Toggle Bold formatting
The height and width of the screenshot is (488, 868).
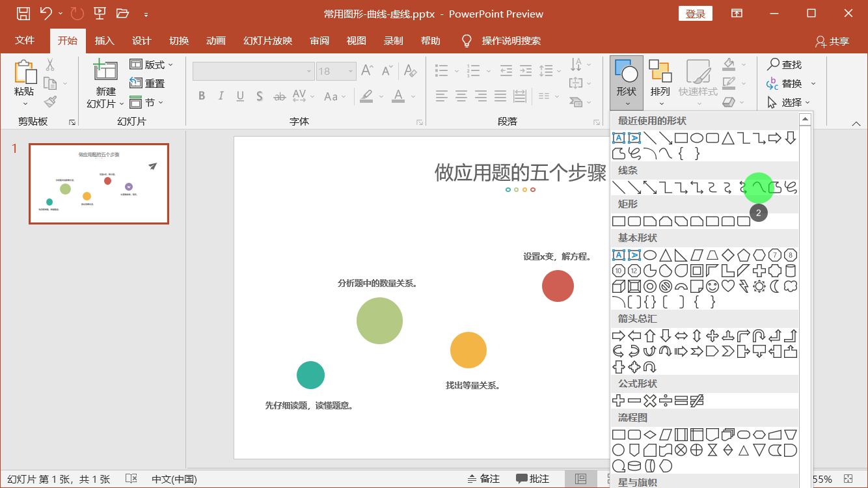[202, 96]
